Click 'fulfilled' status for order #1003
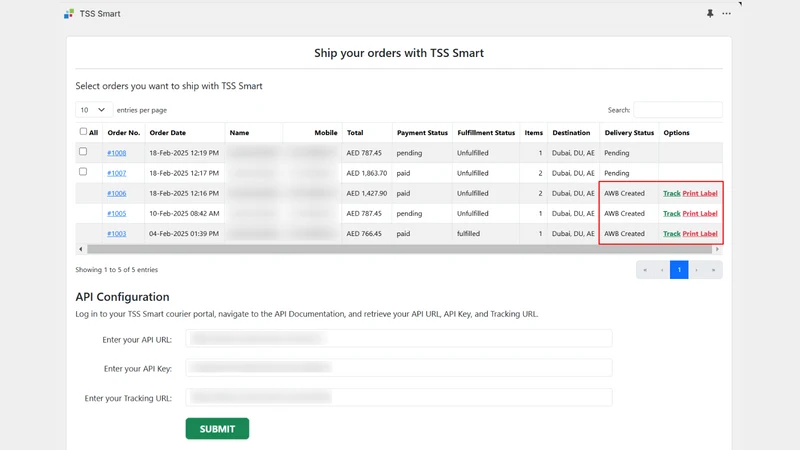 468,234
